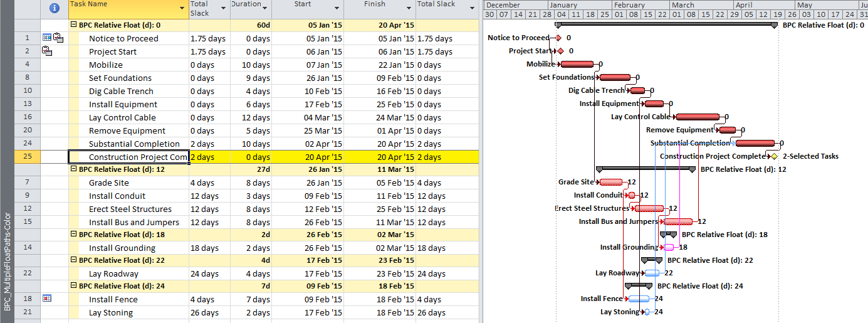Select the Construction Project Complete milestone diamond

coord(775,156)
